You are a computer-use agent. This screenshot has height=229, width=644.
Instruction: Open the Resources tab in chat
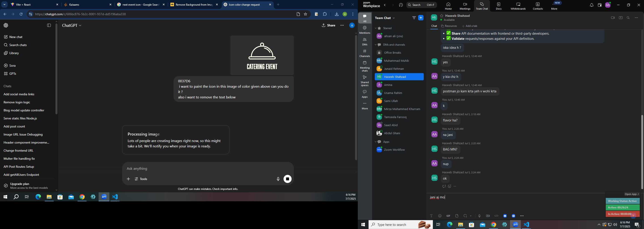(449, 26)
